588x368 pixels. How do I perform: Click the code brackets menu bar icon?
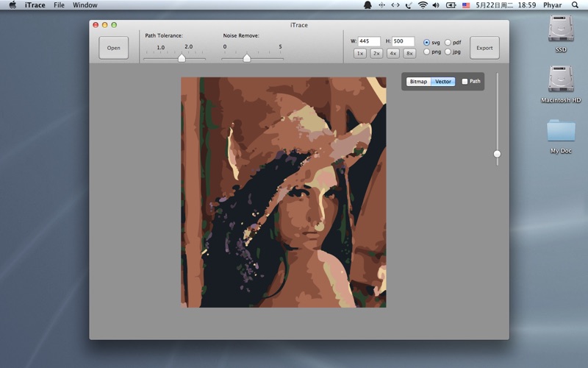point(395,5)
